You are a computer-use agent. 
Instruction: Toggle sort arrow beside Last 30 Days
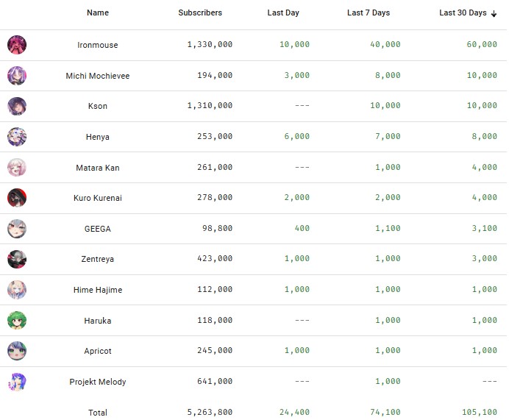coord(494,13)
